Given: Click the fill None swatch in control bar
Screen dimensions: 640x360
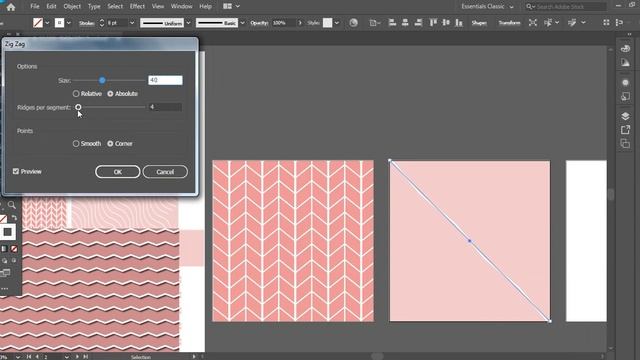Looking at the screenshot, I should 38,23.
